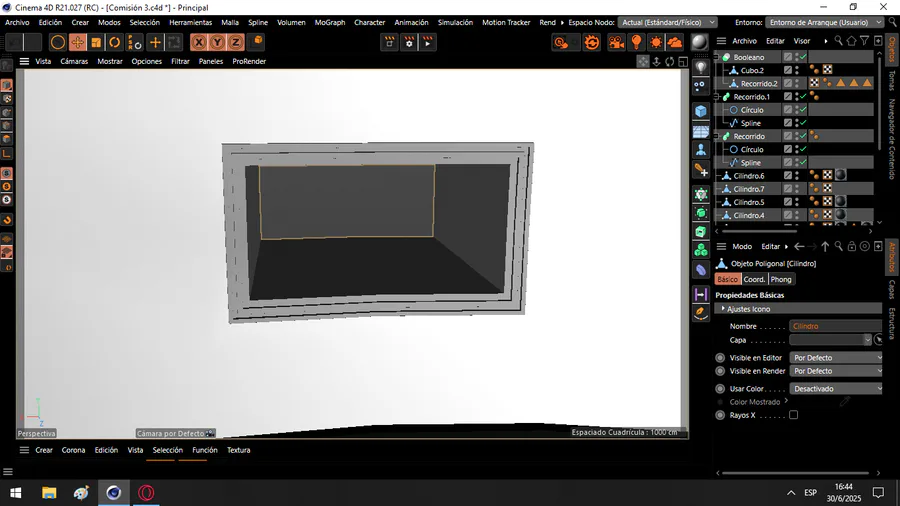The width and height of the screenshot is (900, 506).
Task: Open the Spline menu
Action: pos(258,22)
